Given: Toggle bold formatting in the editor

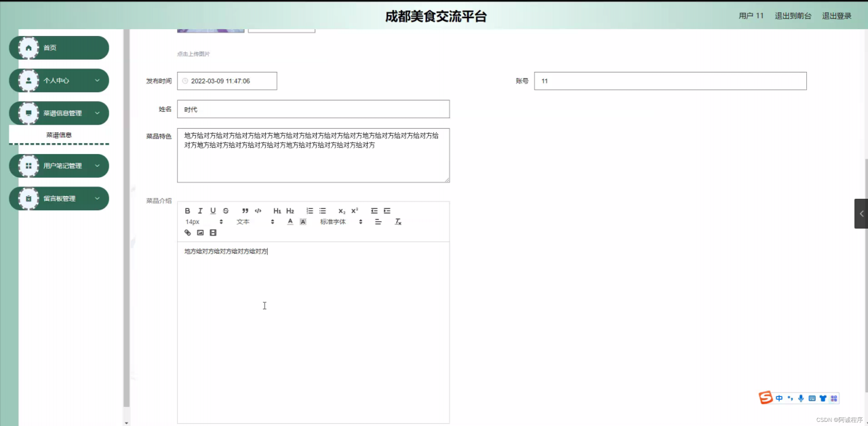Looking at the screenshot, I should (187, 211).
